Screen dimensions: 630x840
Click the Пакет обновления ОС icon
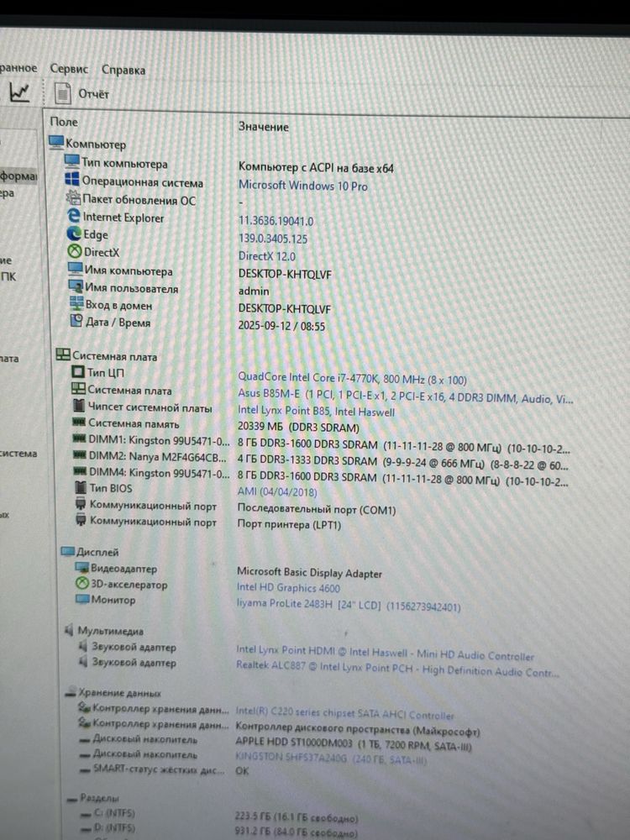tap(73, 197)
